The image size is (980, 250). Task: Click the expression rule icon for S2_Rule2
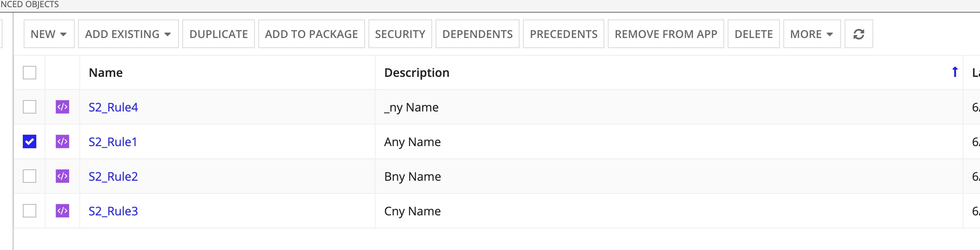coord(62,176)
